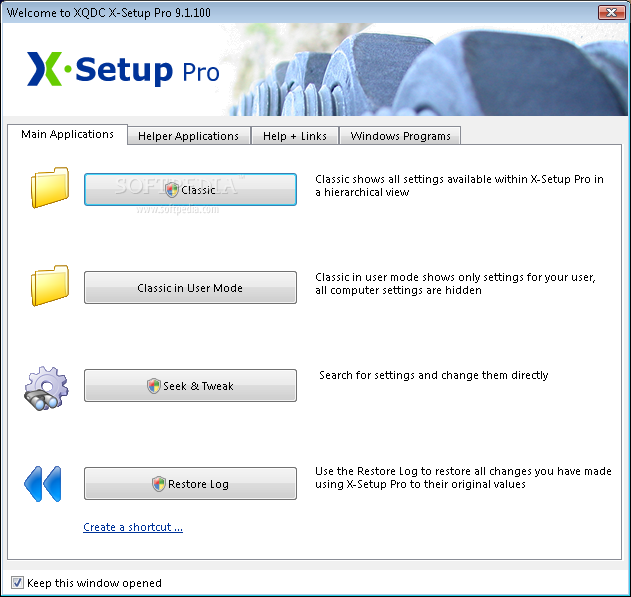This screenshot has width=631, height=597.
Task: Switch to the Helper Applications tab
Action: 188,136
